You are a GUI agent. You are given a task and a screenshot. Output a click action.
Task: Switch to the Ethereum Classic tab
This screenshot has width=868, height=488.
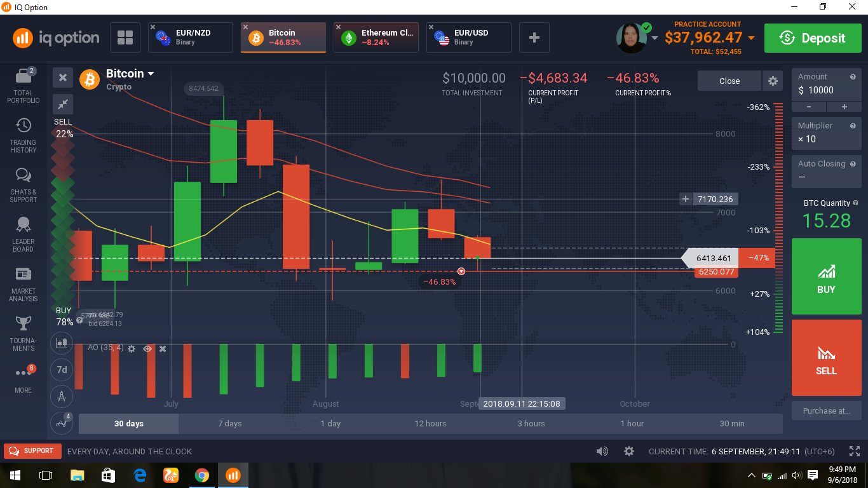tap(376, 37)
